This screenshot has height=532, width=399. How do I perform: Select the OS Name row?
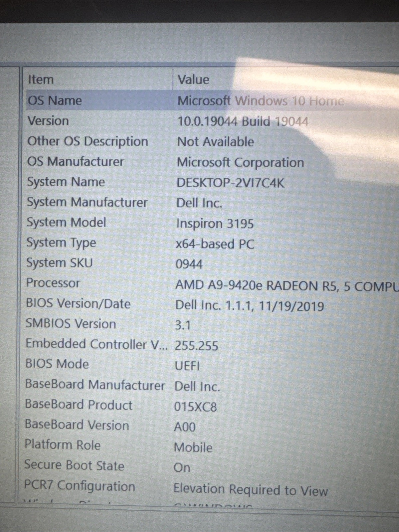(x=55, y=100)
